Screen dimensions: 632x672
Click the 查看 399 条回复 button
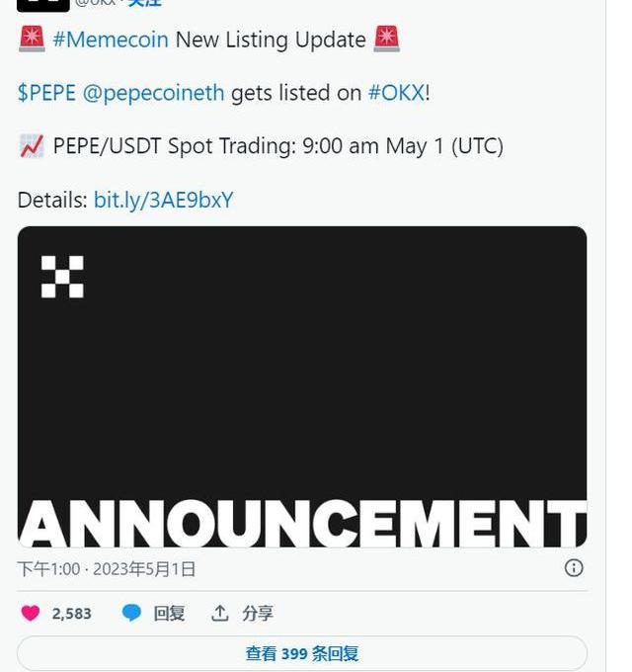point(302,653)
